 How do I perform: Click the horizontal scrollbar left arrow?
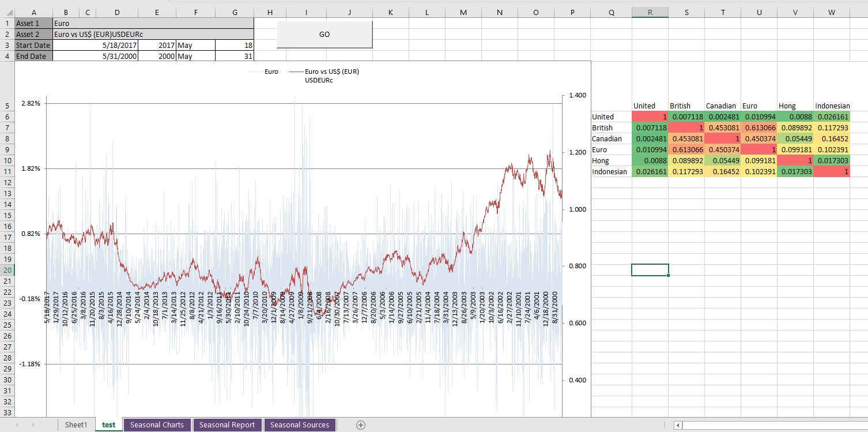click(678, 425)
